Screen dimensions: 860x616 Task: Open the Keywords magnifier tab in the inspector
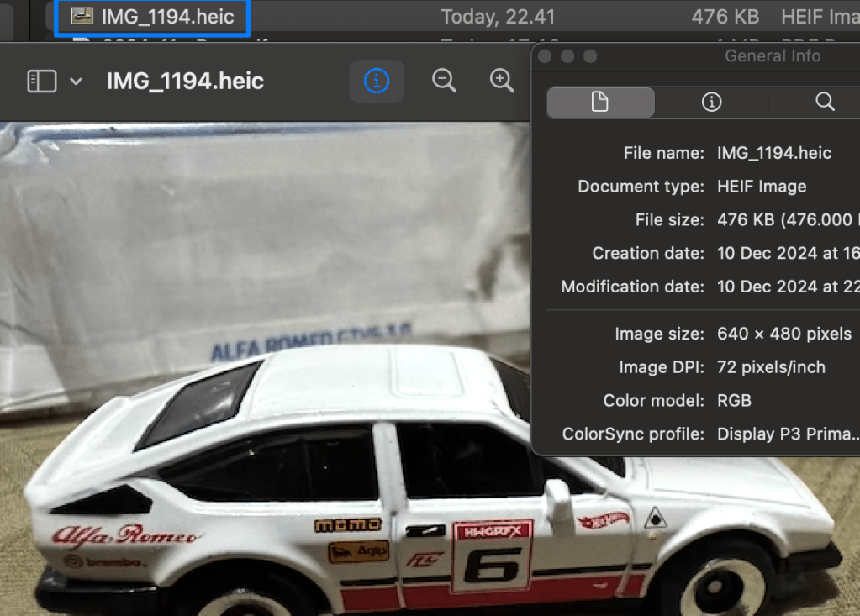click(825, 103)
